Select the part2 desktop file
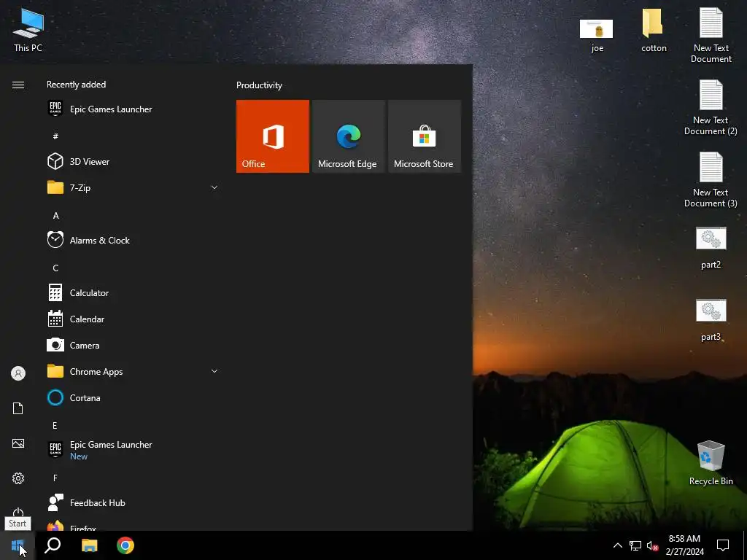The height and width of the screenshot is (560, 747). [711, 248]
